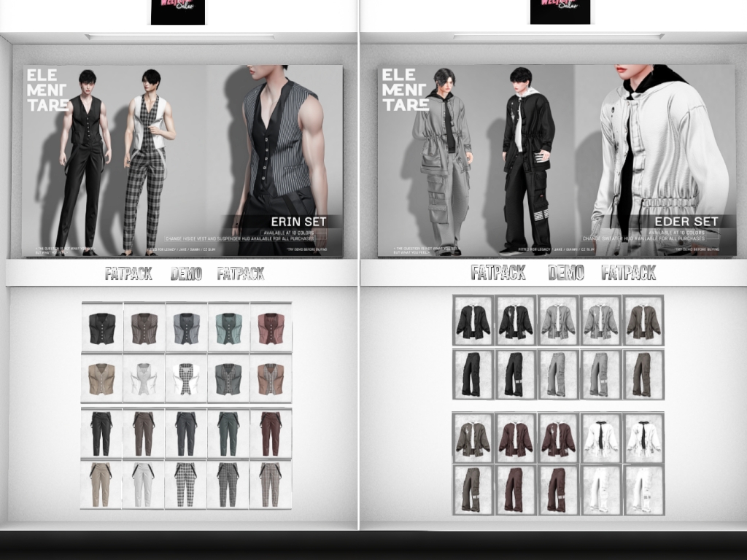
Task: Select the FATPACK sign left of Erin Set DEMO
Action: click(128, 274)
